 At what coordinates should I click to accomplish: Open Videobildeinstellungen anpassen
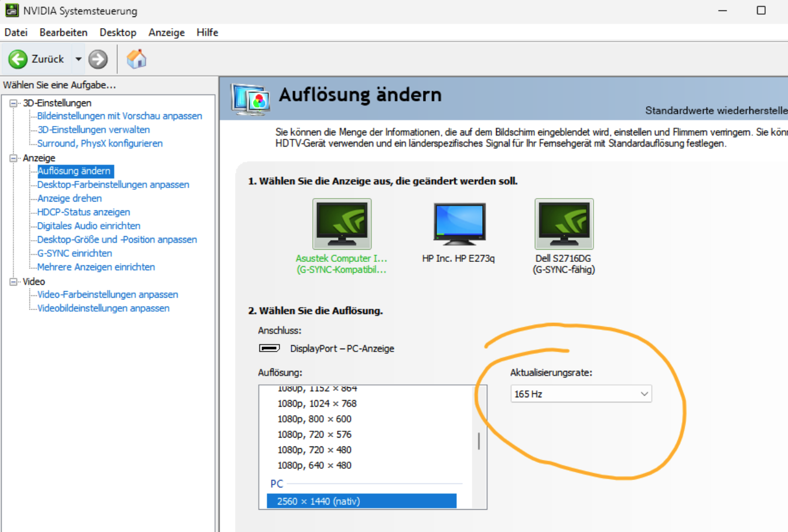point(103,308)
